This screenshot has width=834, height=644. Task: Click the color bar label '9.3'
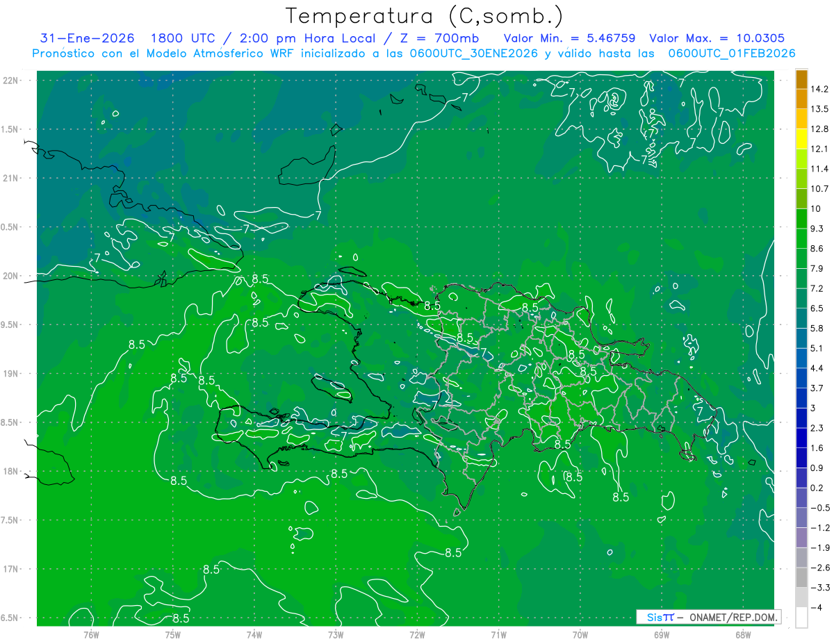point(817,228)
